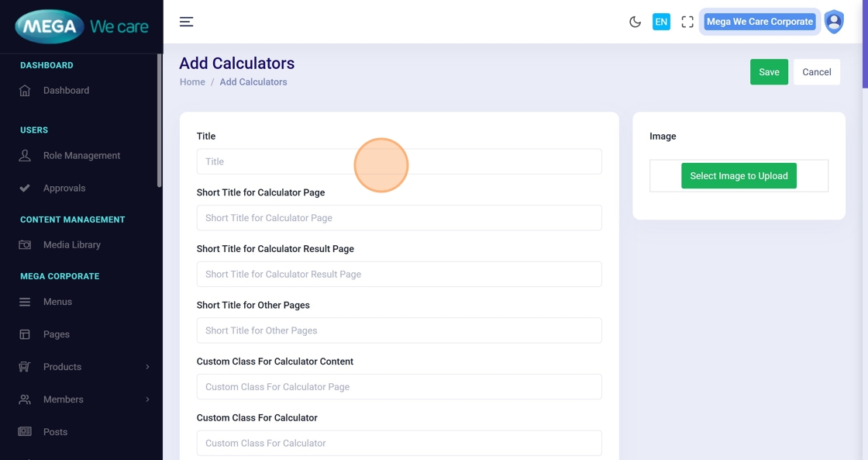This screenshot has height=460, width=868.
Task: Click the Posts newspaper icon
Action: 25,432
